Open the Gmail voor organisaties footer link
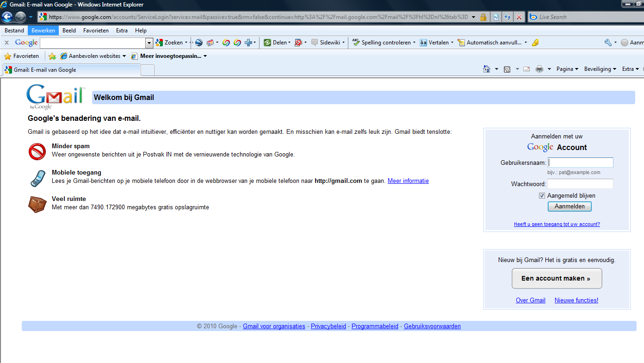This screenshot has height=363, width=644. 274,326
